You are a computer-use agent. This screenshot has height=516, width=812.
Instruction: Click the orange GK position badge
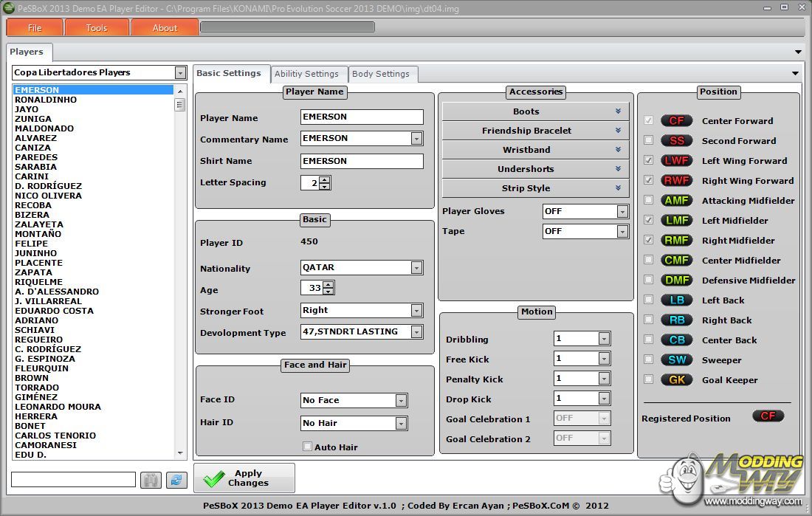(x=676, y=380)
